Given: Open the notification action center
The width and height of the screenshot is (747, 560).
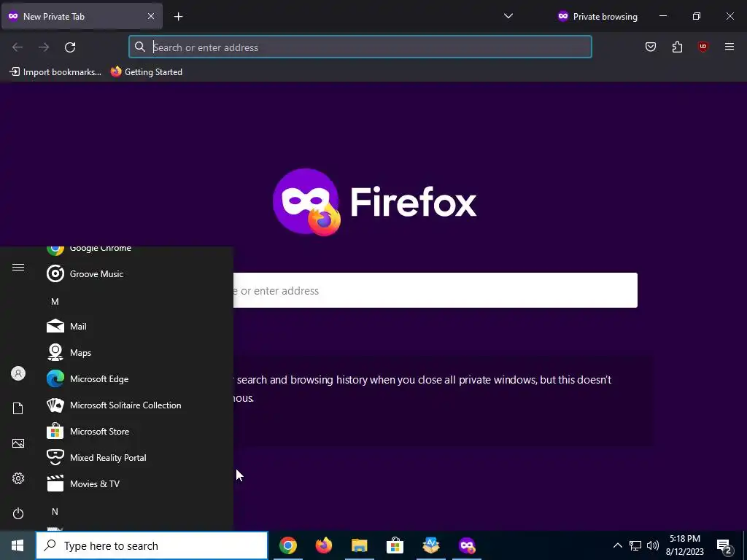Looking at the screenshot, I should click(x=724, y=545).
